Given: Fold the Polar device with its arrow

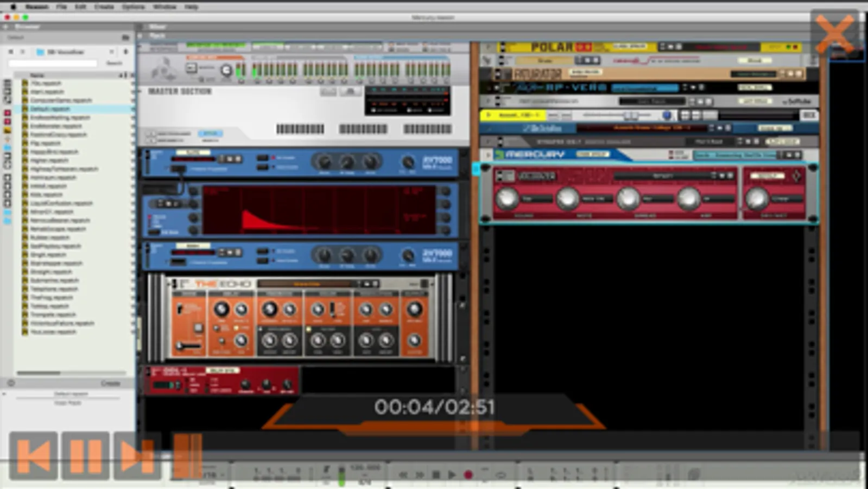Looking at the screenshot, I should [x=487, y=47].
